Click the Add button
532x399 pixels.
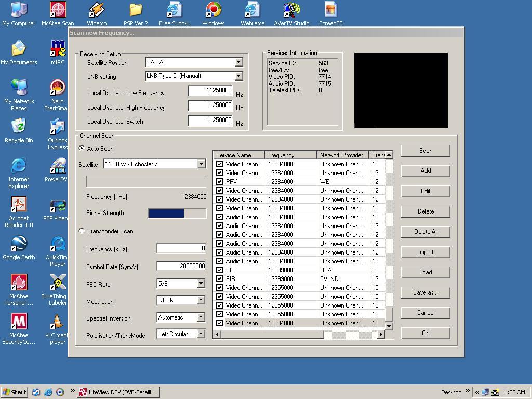pos(425,171)
